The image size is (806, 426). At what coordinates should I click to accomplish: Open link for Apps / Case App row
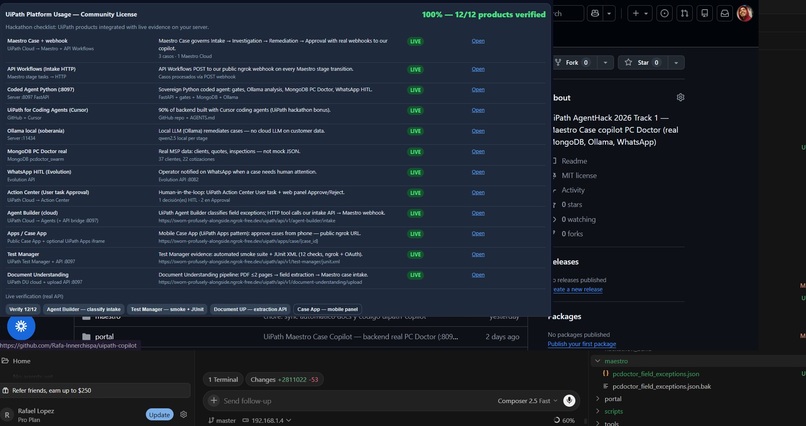point(478,233)
